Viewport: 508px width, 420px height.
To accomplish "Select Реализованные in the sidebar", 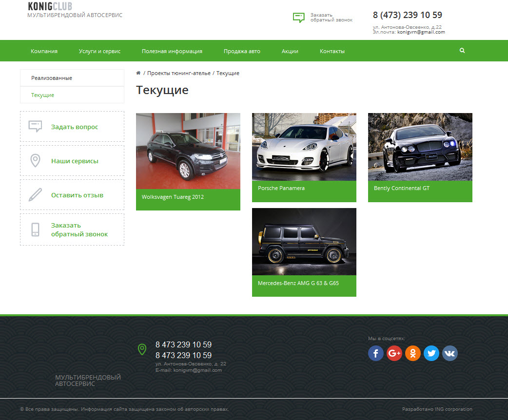I will (72, 78).
